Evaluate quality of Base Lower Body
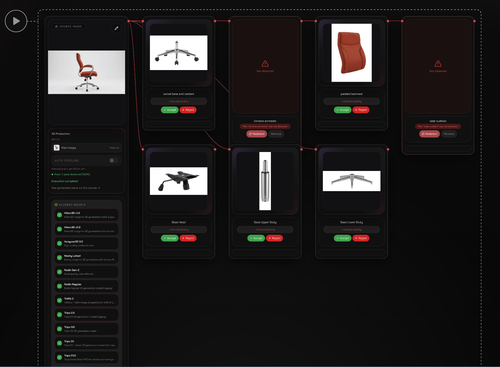Viewport: 500px width, 367px height. 352,230
